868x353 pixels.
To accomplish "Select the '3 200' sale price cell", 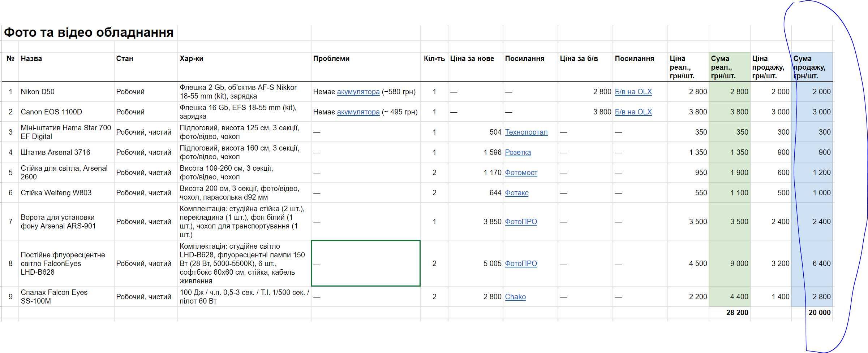I will [771, 263].
